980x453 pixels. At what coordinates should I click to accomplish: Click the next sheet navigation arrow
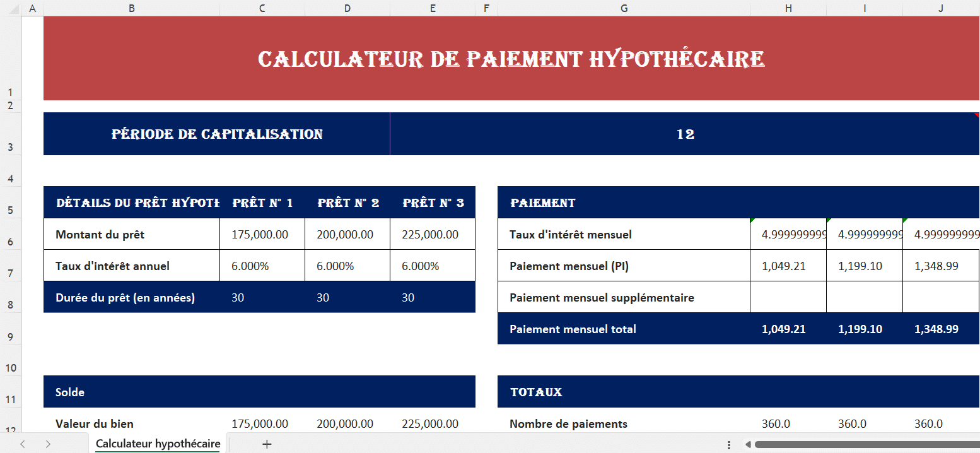48,444
